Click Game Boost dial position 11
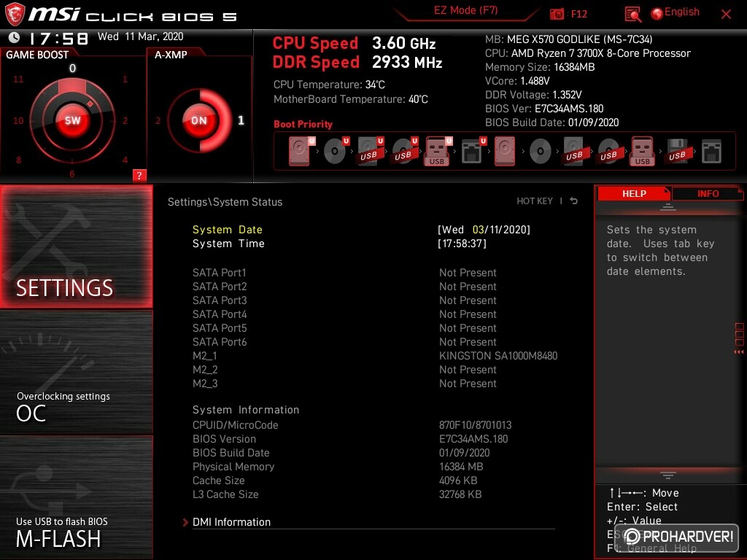The height and width of the screenshot is (560, 747). [x=18, y=79]
